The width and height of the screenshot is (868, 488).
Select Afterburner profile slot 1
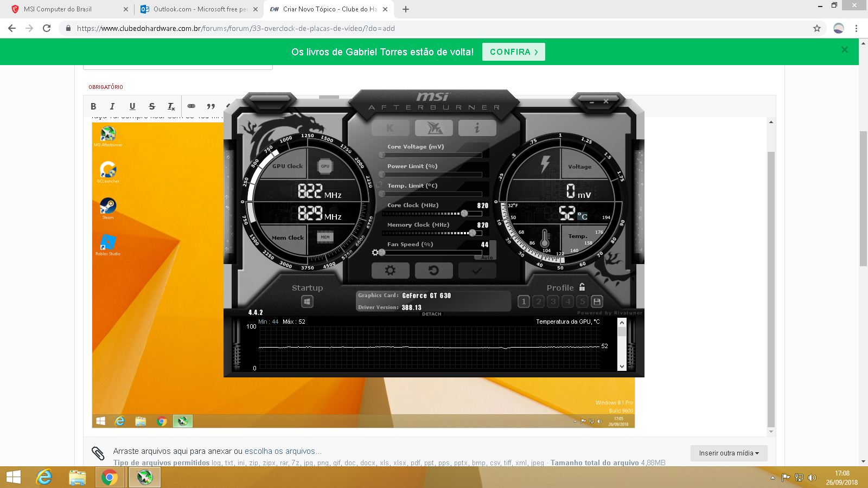524,301
